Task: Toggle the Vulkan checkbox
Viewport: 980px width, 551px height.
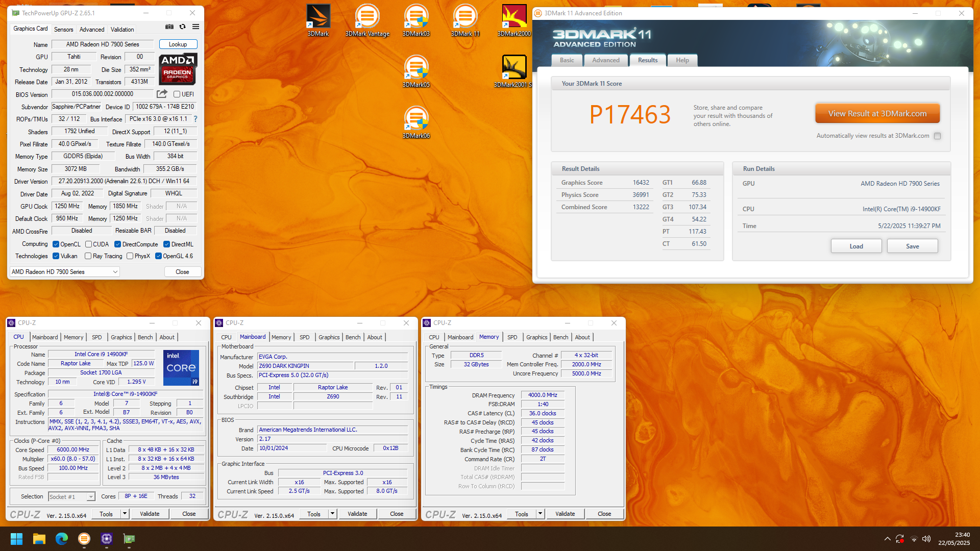Action: [x=56, y=256]
